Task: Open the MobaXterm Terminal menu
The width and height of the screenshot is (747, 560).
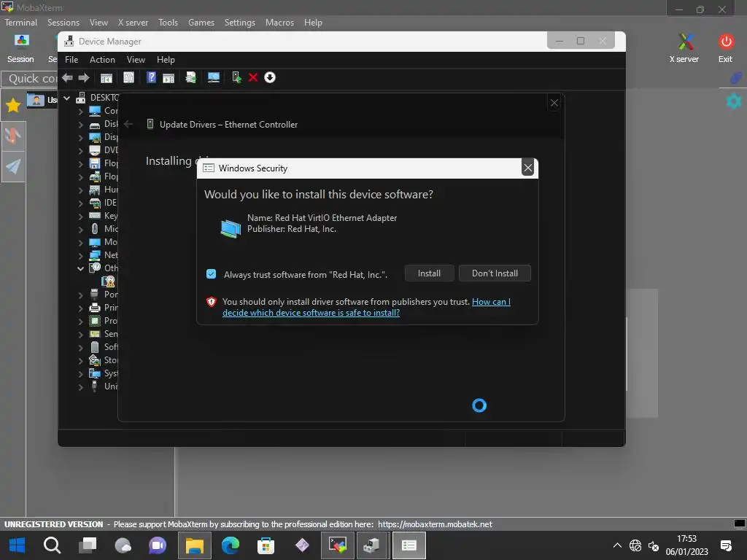Action: 20,23
